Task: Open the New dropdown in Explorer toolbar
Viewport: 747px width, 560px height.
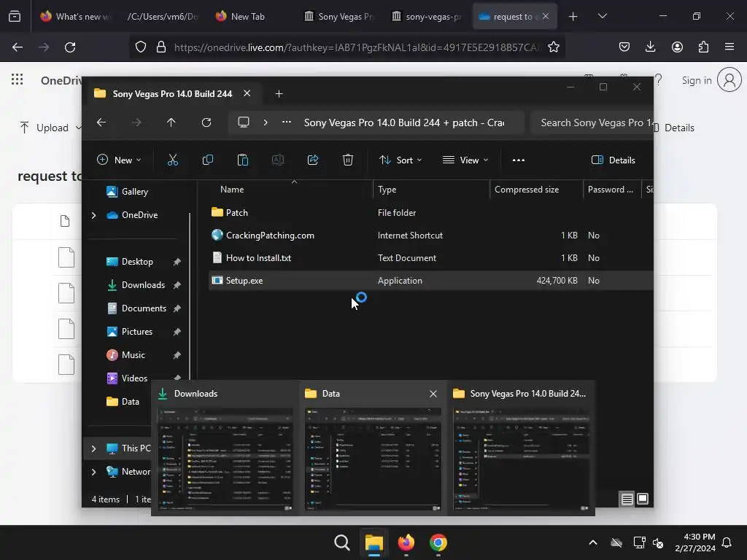Action: [119, 160]
